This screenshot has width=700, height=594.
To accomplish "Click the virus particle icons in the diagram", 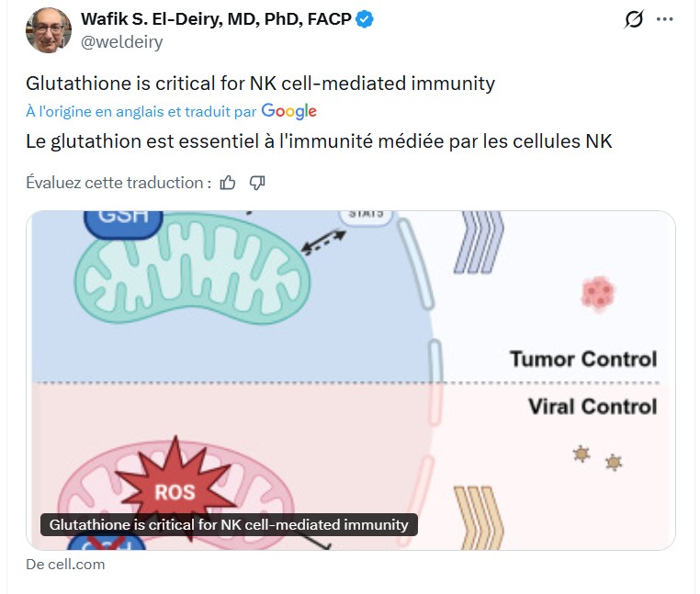I will pos(597,457).
